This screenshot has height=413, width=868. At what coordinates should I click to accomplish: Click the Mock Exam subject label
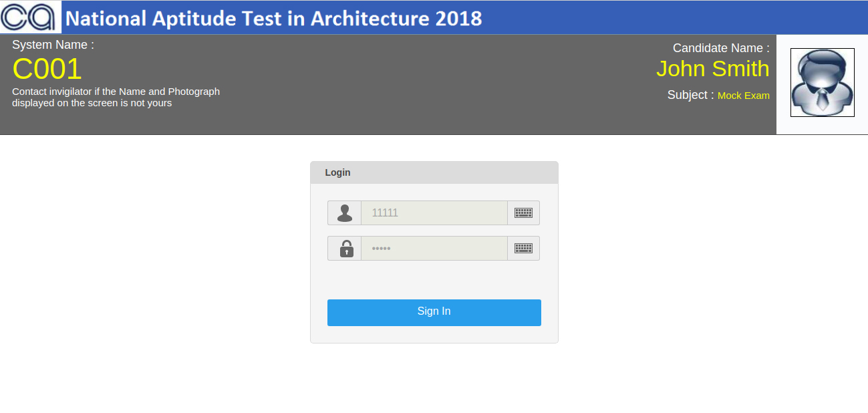744,96
